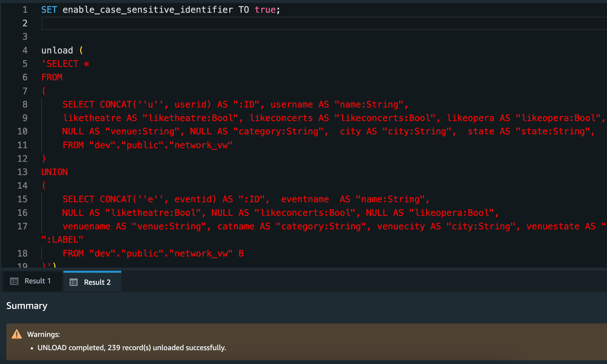Screen dimensions: 607x364
Task: Switch to the Result 1 tab
Action: (37, 281)
